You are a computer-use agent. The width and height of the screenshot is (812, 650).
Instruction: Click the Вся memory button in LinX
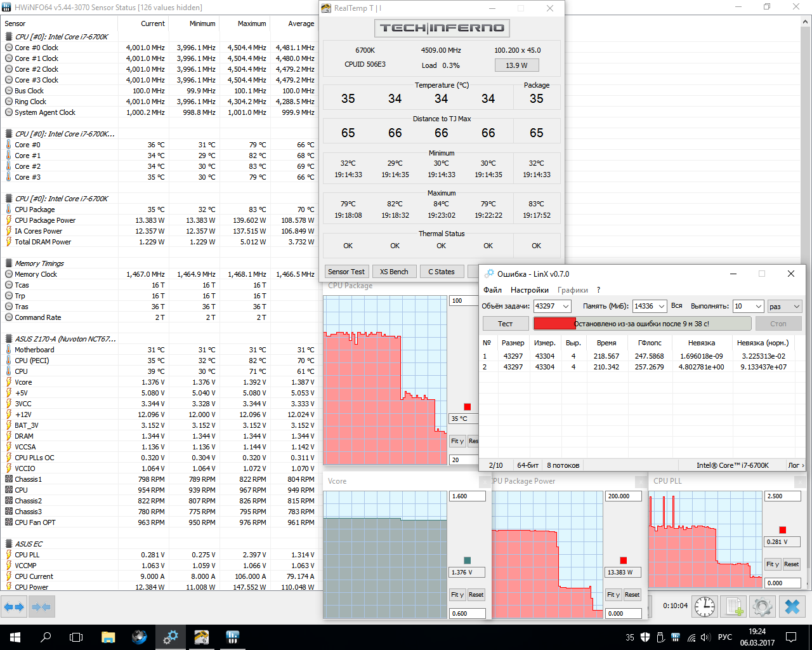point(677,306)
